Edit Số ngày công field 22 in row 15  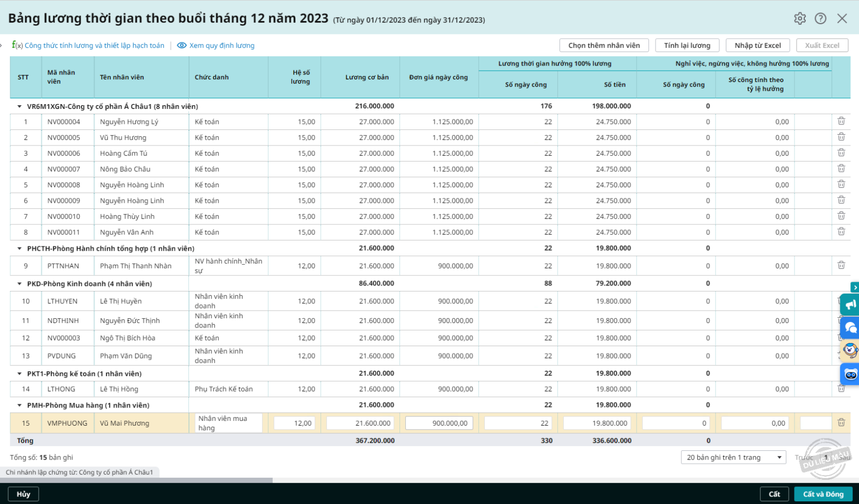tap(518, 423)
